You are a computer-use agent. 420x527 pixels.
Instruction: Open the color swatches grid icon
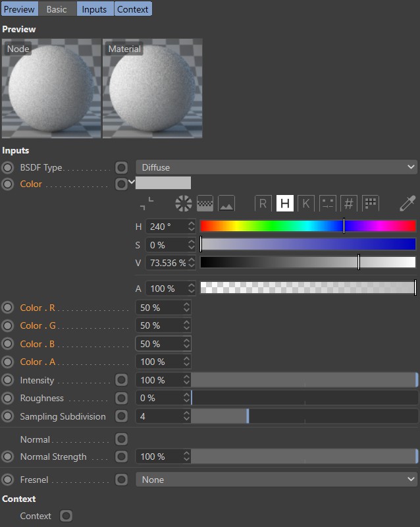point(371,204)
